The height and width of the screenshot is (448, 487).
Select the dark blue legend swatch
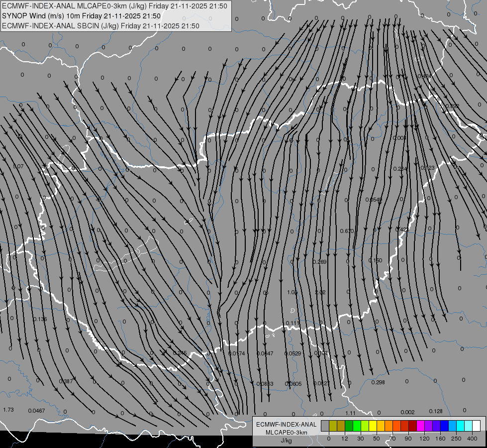[x=444, y=426]
